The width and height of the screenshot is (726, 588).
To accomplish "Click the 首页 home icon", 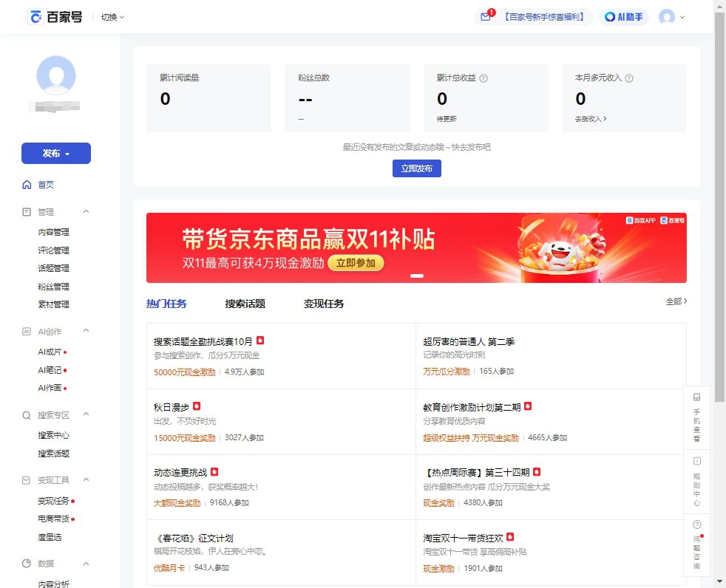I will tap(27, 185).
